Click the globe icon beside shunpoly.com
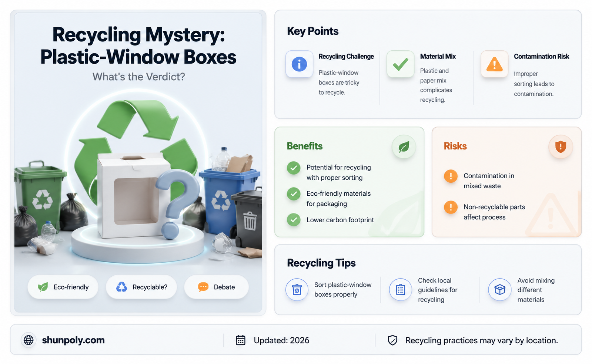Viewport: 592px width, 364px height. point(29,340)
